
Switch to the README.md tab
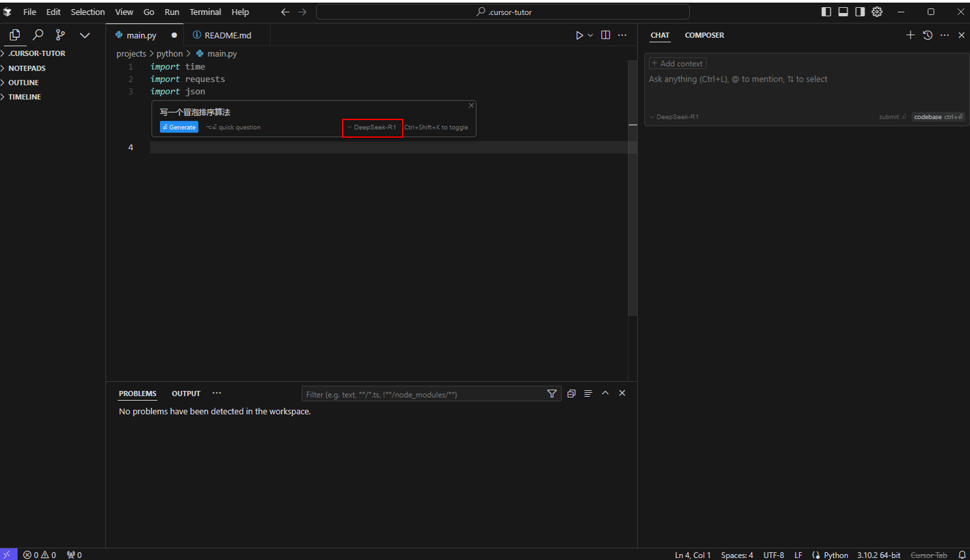[227, 35]
